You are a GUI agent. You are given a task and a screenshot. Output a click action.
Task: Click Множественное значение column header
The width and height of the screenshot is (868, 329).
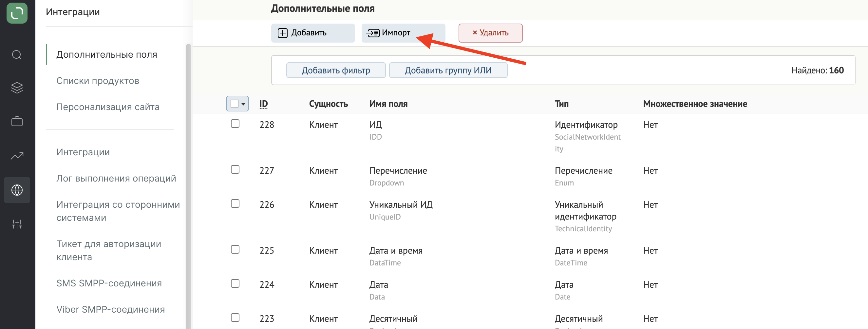coord(695,104)
